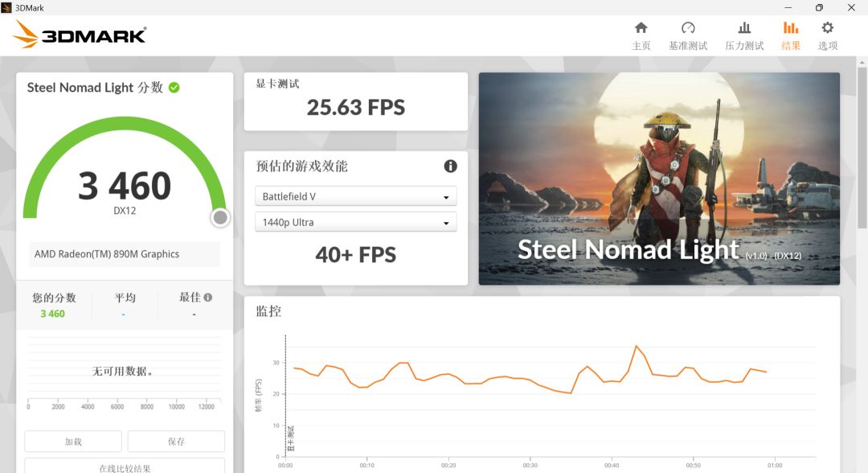
Task: Open info icon for 预估的游戏效能
Action: pyautogui.click(x=451, y=167)
